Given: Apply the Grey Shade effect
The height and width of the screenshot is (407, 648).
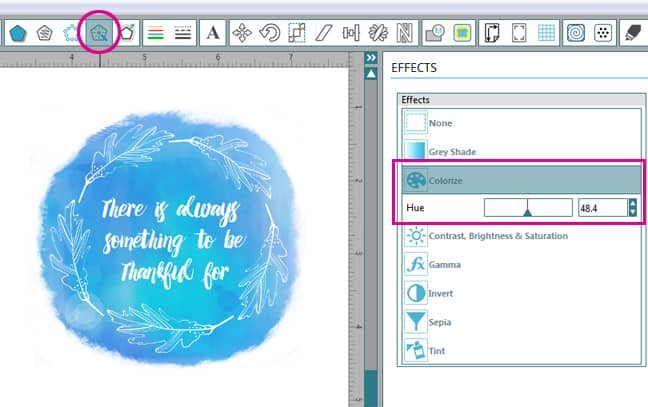Looking at the screenshot, I should pyautogui.click(x=451, y=152).
